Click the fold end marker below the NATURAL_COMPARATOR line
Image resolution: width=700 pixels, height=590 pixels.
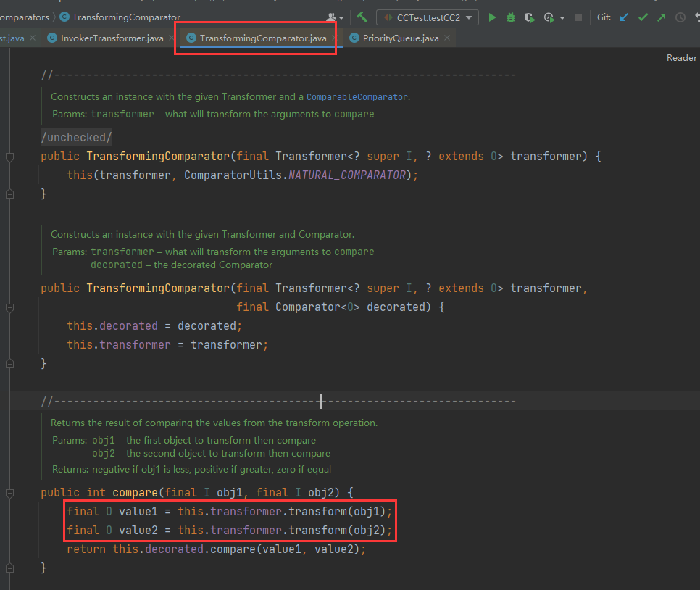click(x=9, y=194)
